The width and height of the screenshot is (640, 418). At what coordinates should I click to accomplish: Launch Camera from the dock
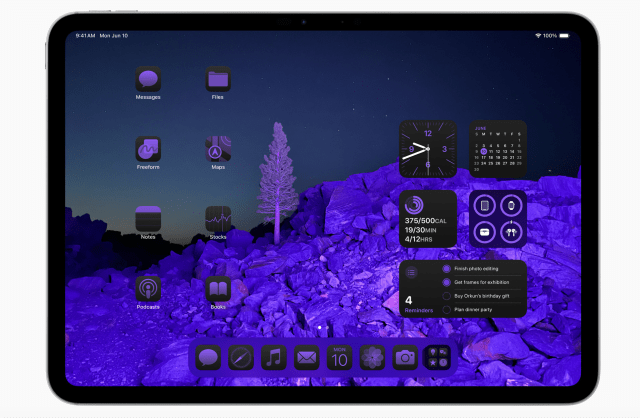(x=405, y=358)
